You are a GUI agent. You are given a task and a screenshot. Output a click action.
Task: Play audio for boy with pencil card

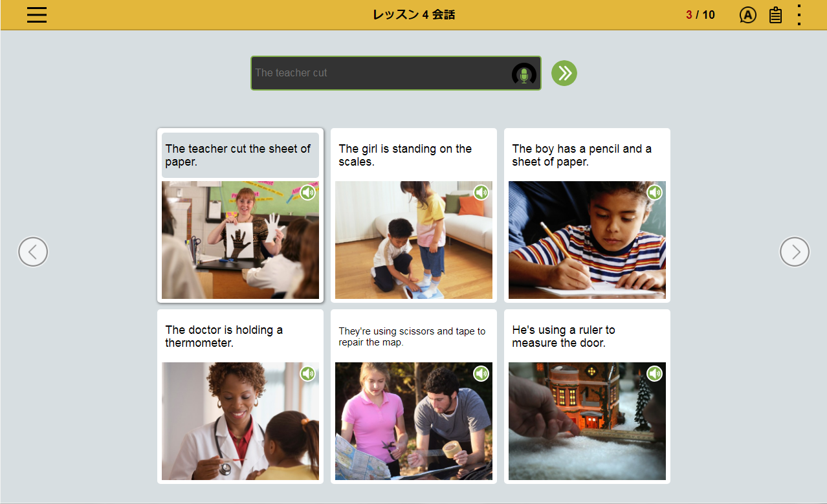[654, 192]
